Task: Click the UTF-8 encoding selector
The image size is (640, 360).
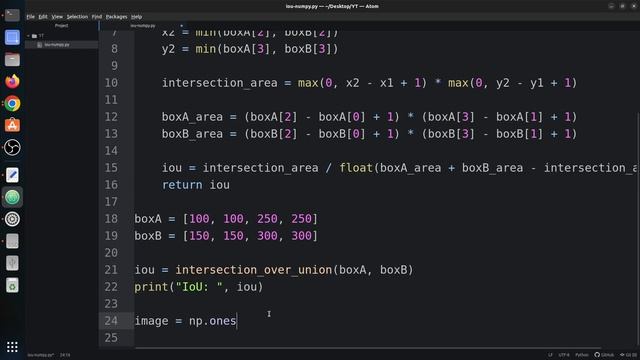Action: tap(564, 355)
